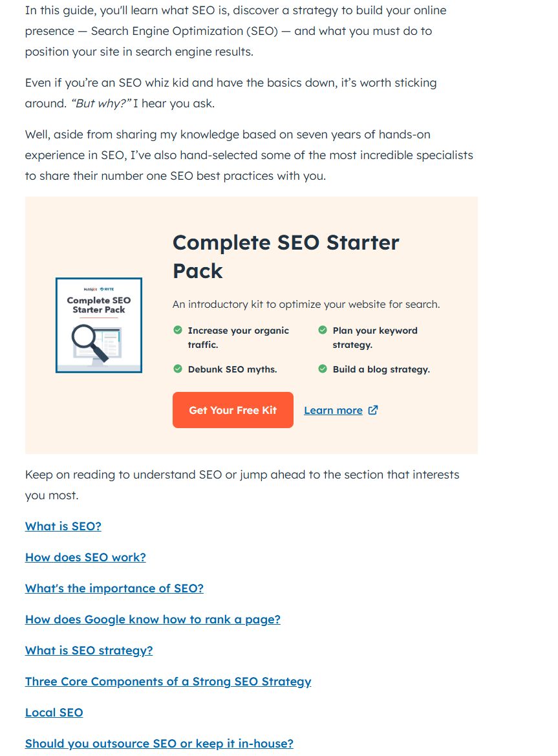Go to How does SEO work? link
This screenshot has width=558, height=756.
point(85,557)
